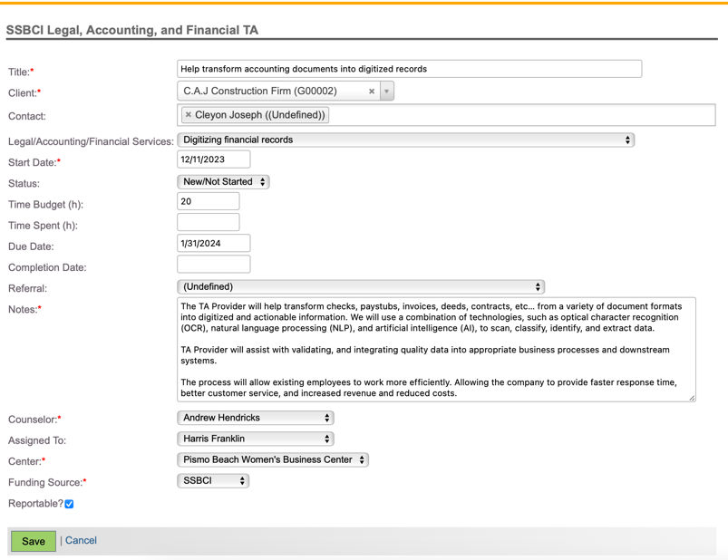Click into the Title text field

tap(409, 69)
